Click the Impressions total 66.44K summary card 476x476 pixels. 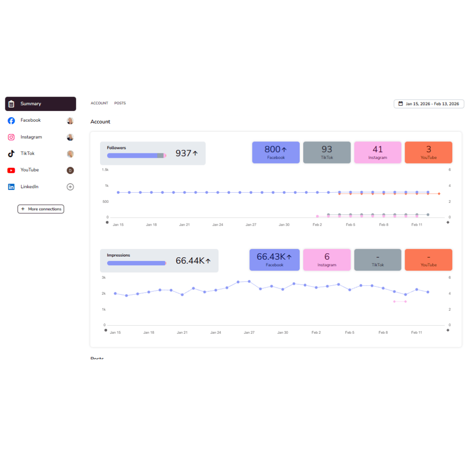tap(159, 261)
